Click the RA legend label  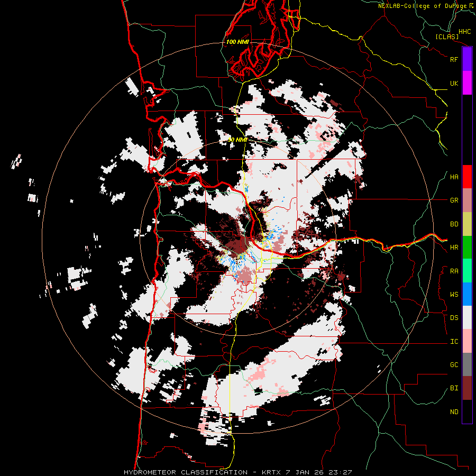[x=454, y=271]
